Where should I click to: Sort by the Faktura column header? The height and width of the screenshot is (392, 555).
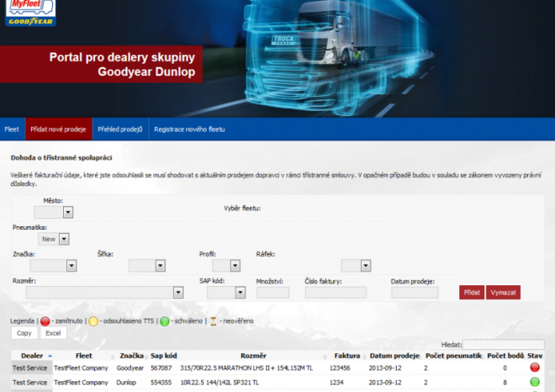click(346, 356)
